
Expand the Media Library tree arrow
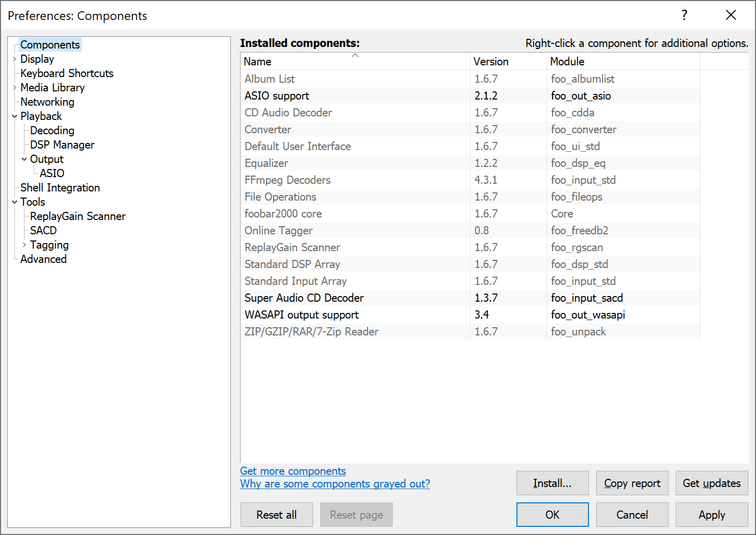click(14, 88)
